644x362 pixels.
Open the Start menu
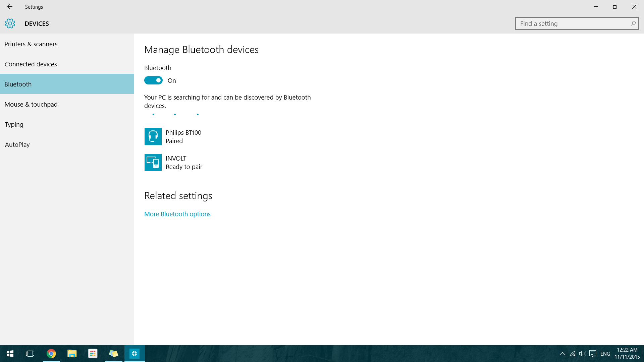pyautogui.click(x=10, y=354)
